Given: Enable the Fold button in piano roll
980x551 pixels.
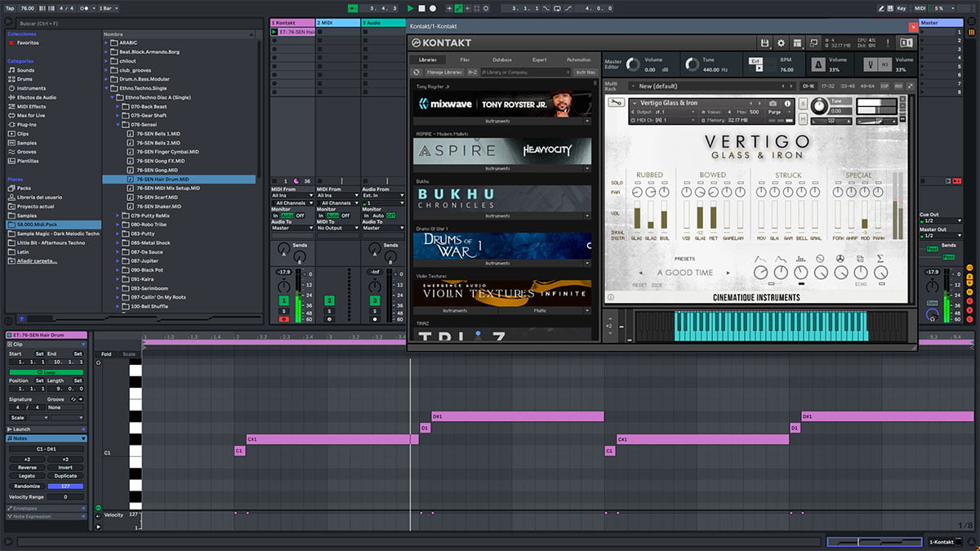Looking at the screenshot, I should 106,354.
